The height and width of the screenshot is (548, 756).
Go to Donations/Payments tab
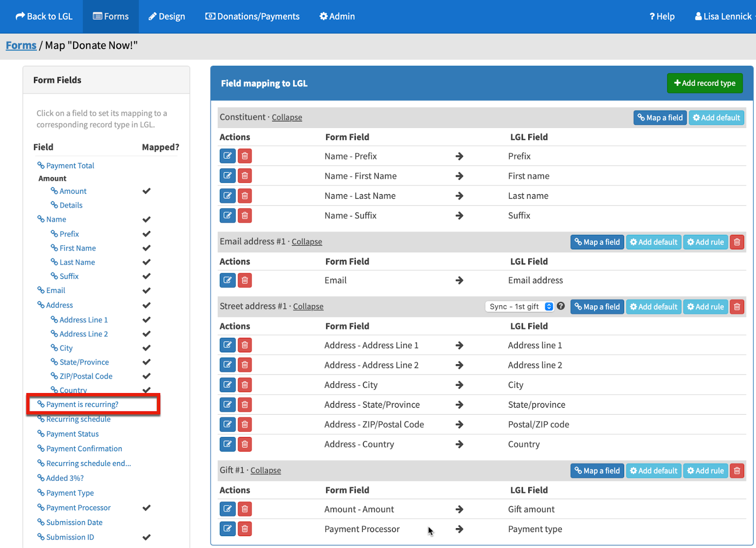click(x=252, y=17)
